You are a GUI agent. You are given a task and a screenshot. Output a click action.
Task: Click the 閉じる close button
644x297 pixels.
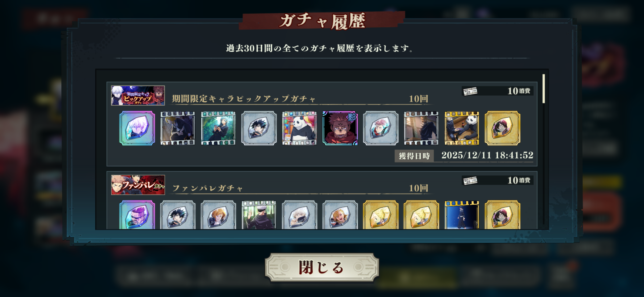(322, 267)
